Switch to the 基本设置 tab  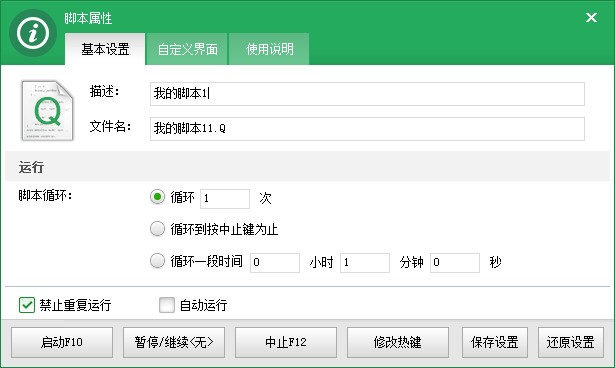click(x=105, y=49)
